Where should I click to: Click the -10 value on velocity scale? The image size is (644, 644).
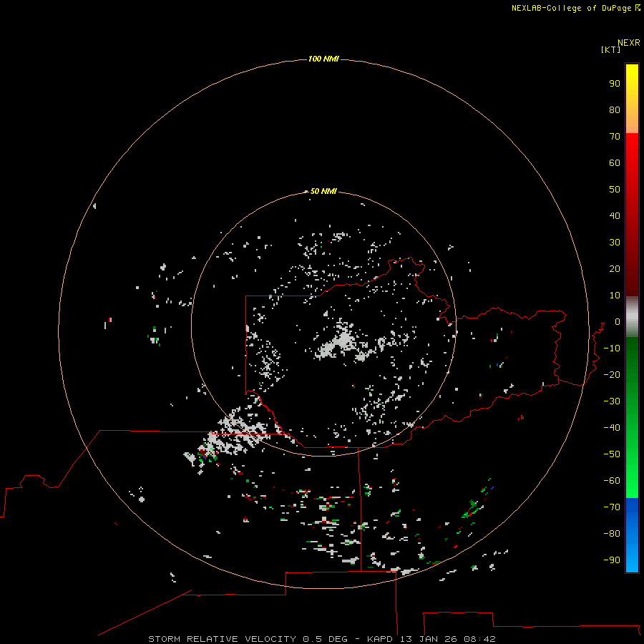(612, 348)
